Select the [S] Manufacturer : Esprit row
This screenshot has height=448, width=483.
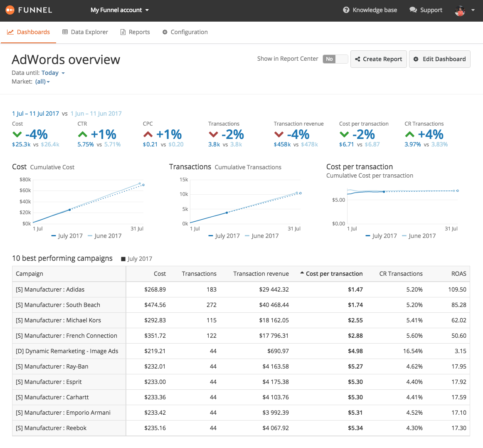click(x=241, y=382)
